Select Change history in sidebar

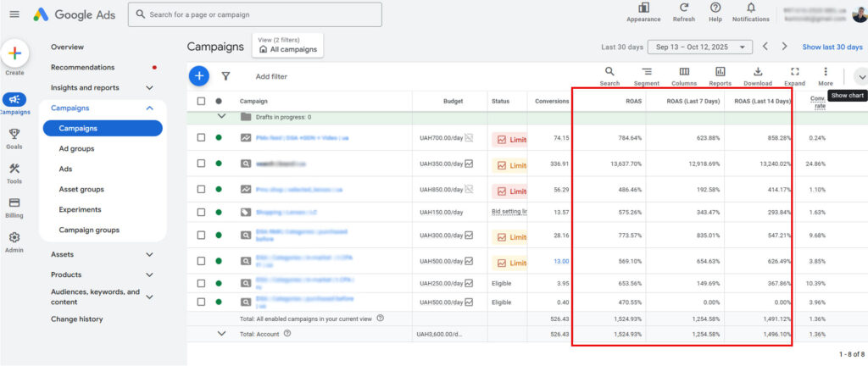76,319
